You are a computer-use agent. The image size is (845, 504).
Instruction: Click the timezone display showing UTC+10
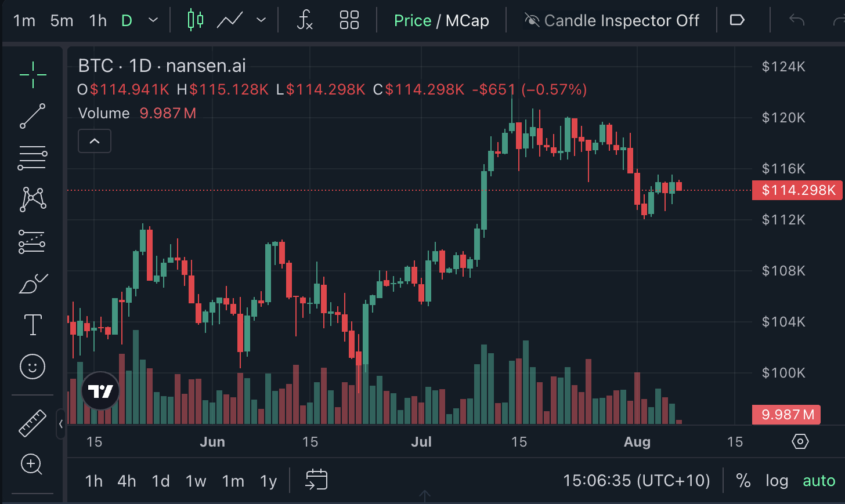[637, 481]
